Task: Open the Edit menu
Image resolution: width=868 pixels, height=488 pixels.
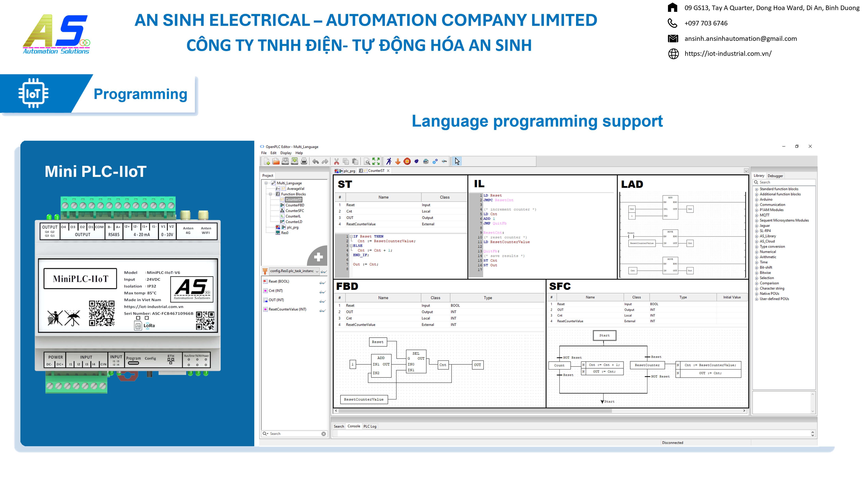Action: tap(273, 153)
